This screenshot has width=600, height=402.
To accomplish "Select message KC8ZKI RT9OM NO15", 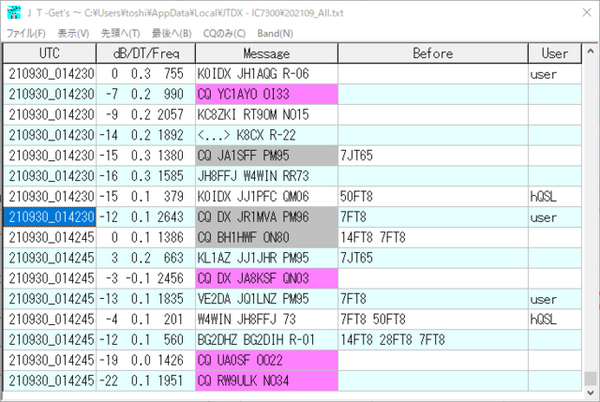I will [267, 115].
